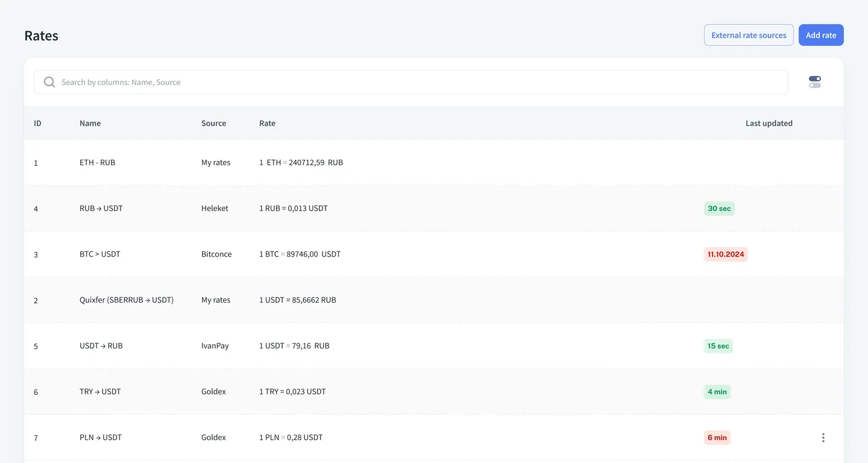Open the Quixfer (SBERRUB → USDT) row
This screenshot has width=868, height=463.
coord(434,300)
